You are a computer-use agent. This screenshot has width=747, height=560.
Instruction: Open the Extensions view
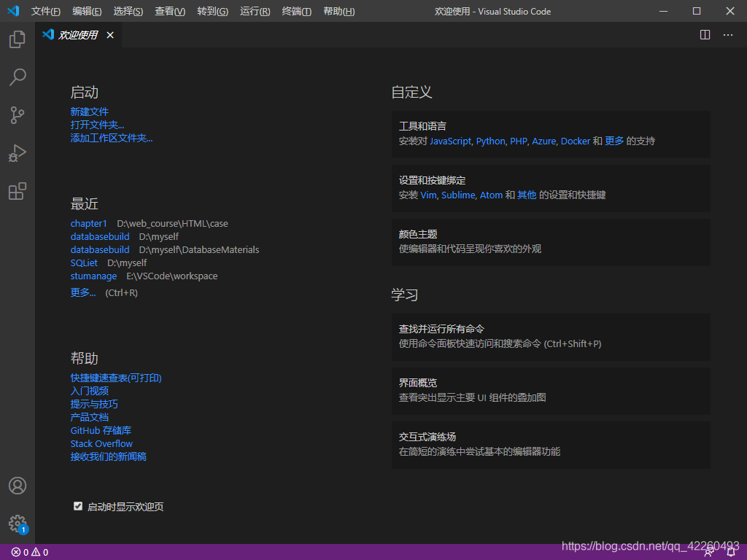18,191
